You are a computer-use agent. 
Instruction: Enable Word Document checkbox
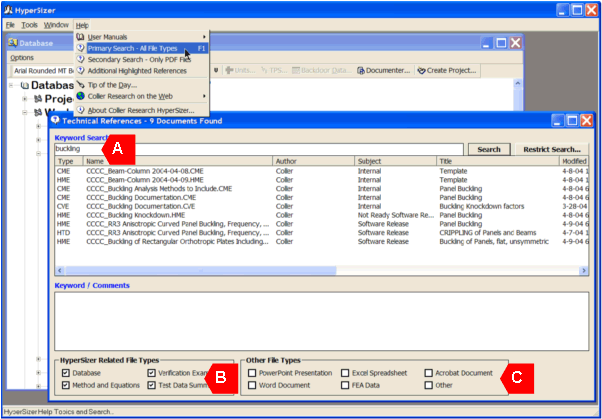pyautogui.click(x=252, y=385)
